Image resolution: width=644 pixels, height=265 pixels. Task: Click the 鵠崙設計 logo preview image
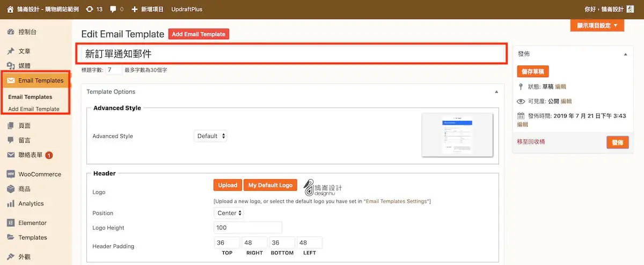[x=323, y=187]
